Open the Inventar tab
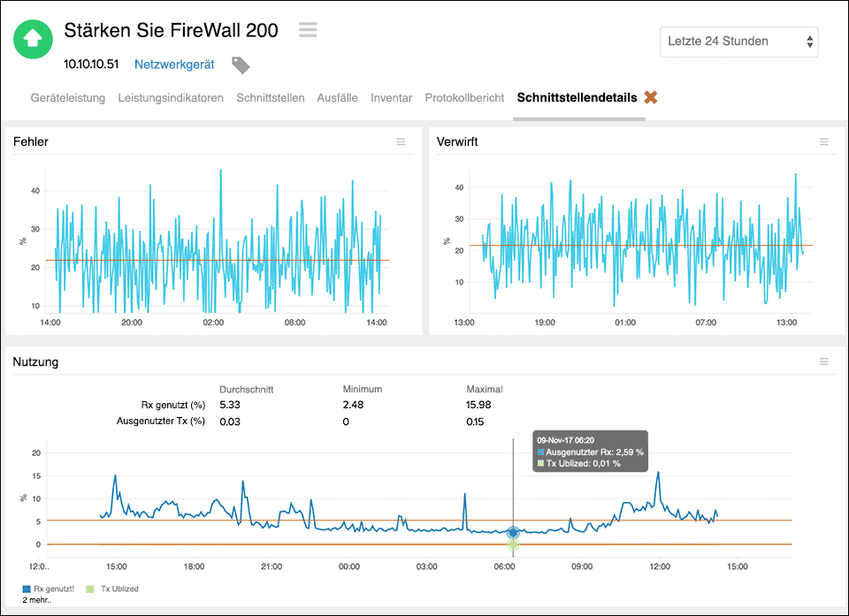Viewport: 849px width, 616px height. [391, 98]
